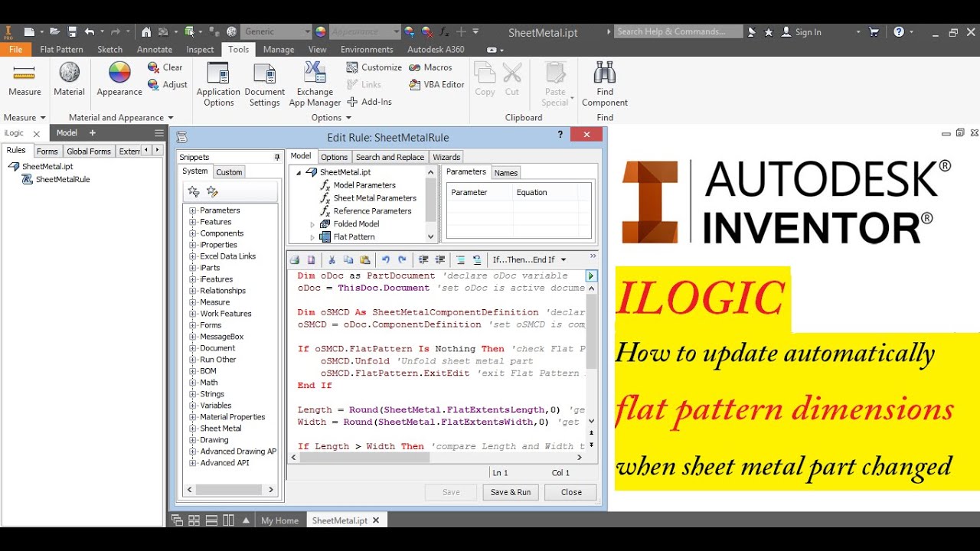Click the Search Help & Commands field
Viewport: 980px width, 551px height.
pyautogui.click(x=678, y=31)
